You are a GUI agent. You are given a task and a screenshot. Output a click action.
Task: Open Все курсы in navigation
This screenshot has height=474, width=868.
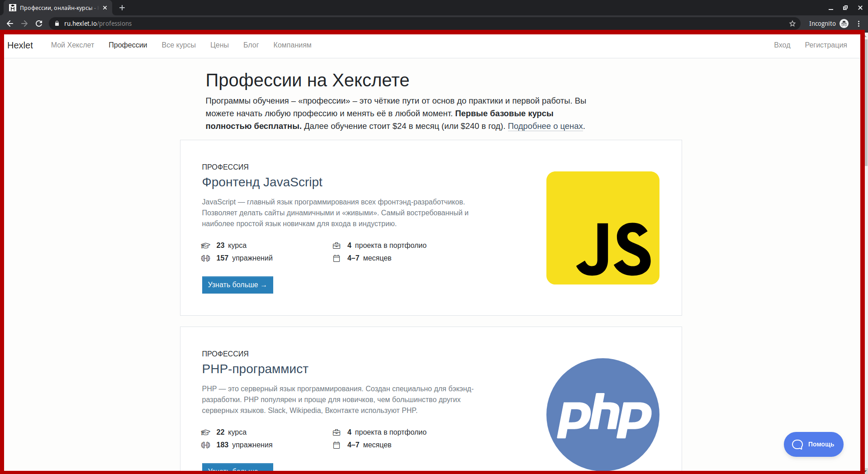click(x=179, y=45)
